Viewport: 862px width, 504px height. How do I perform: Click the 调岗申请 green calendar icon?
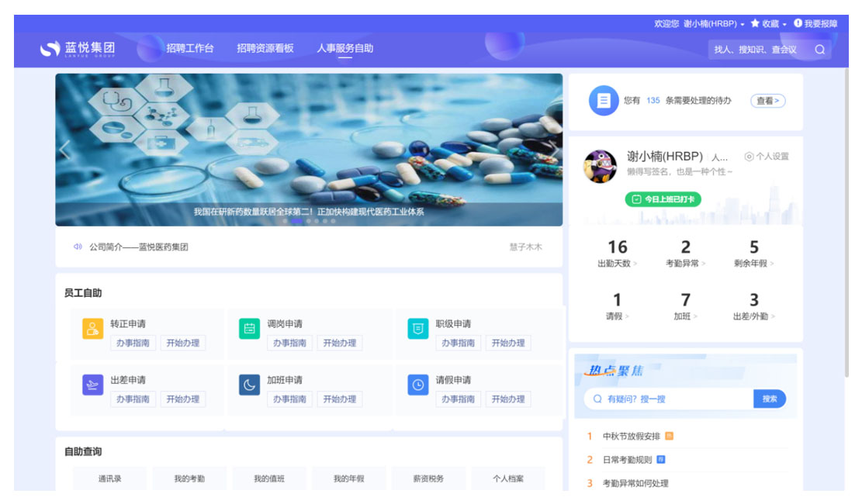(249, 329)
